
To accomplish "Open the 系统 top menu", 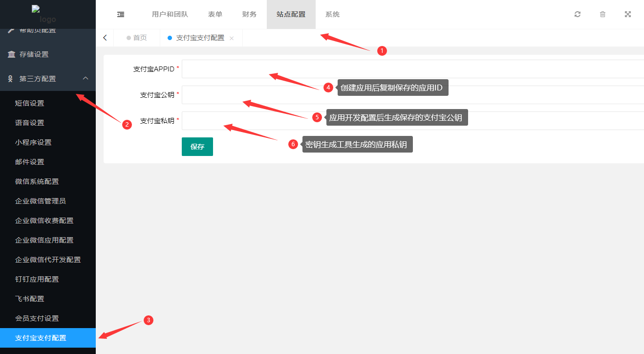I will tap(332, 15).
